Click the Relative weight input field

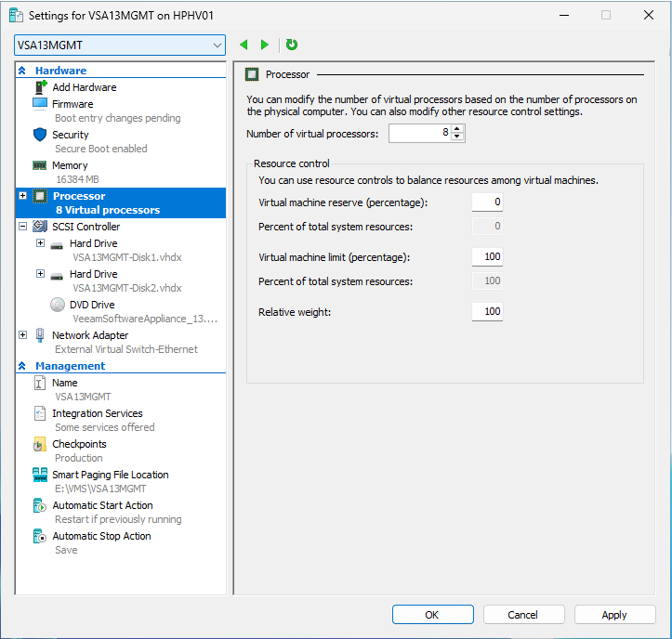coord(487,312)
